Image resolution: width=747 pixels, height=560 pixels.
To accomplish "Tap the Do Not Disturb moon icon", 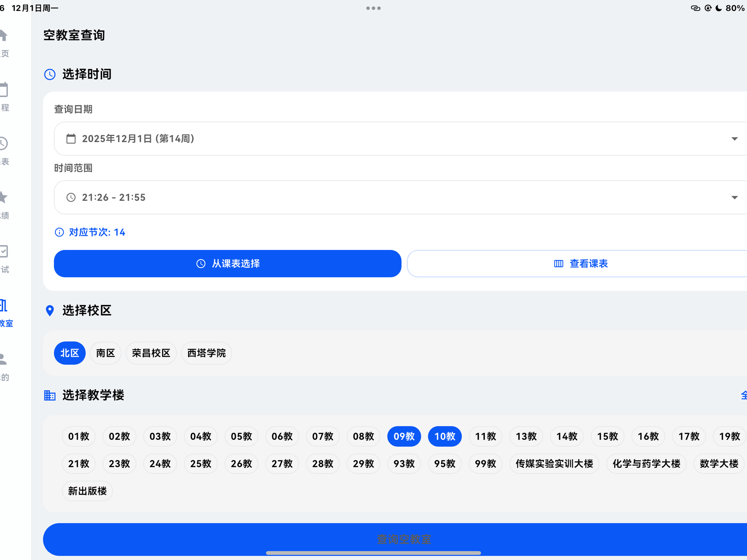I will pyautogui.click(x=719, y=8).
